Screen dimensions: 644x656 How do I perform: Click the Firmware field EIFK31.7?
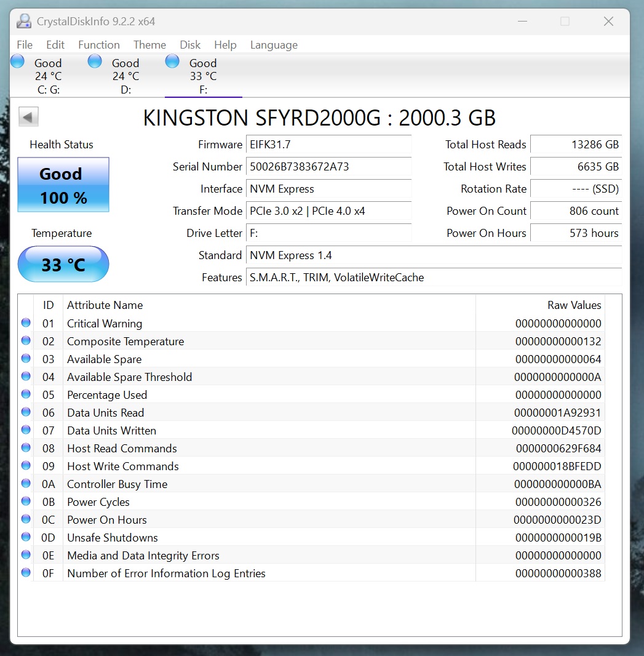(328, 145)
